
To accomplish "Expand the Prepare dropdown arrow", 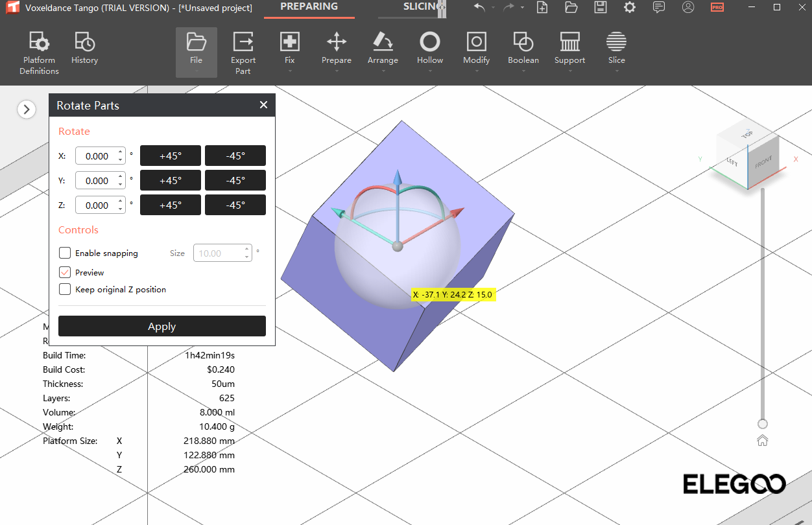I will 337,71.
